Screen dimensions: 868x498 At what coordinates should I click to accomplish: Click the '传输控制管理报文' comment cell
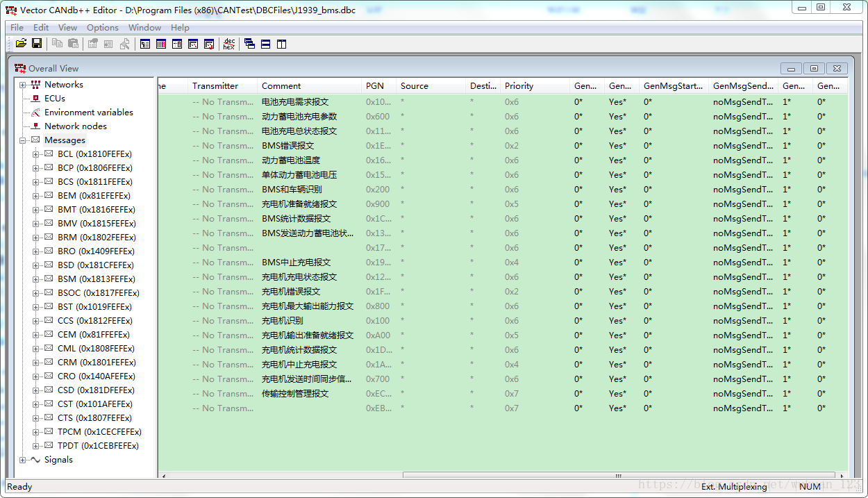(x=295, y=394)
